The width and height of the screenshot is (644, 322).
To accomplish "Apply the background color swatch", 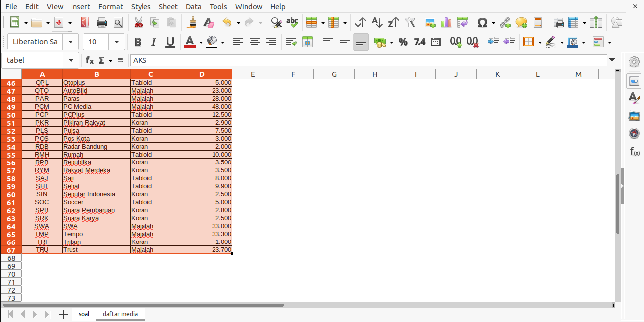I will (212, 42).
